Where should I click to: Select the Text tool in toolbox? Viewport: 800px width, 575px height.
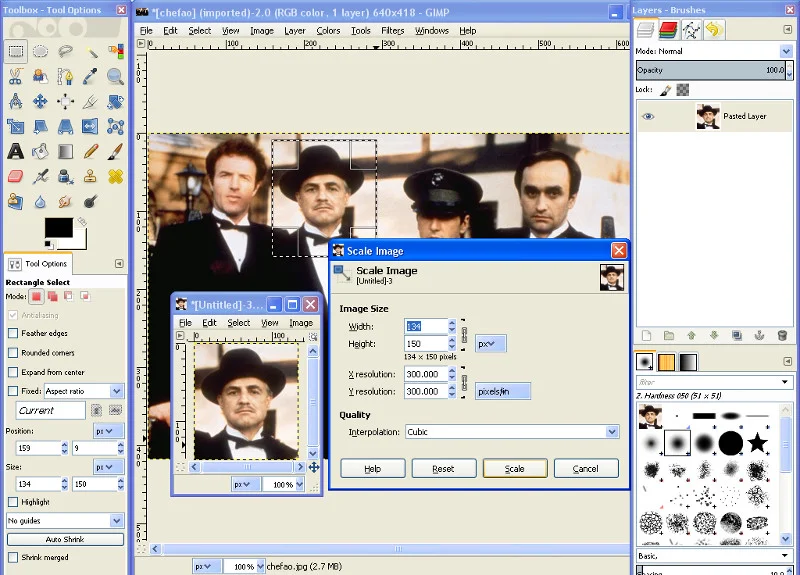pos(15,152)
